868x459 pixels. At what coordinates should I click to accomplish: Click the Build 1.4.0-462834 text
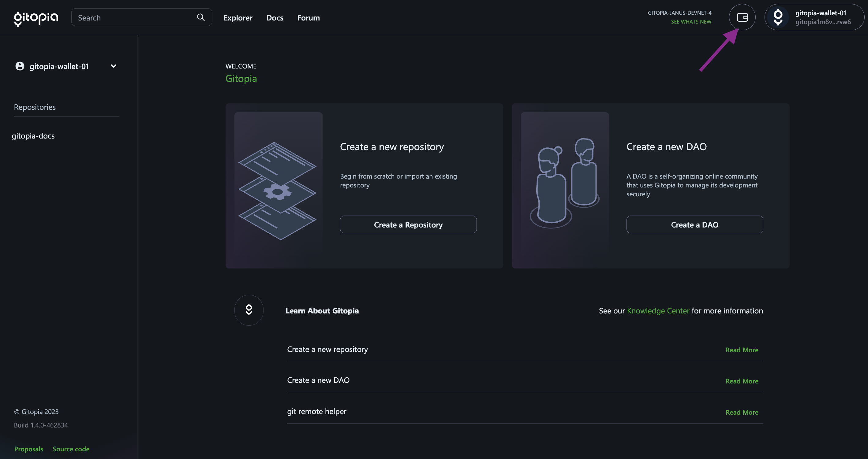pyautogui.click(x=41, y=425)
